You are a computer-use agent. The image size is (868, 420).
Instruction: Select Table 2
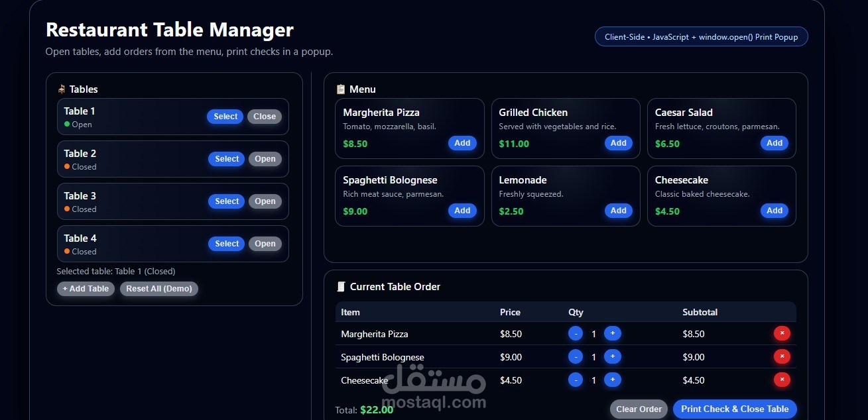pyautogui.click(x=226, y=159)
